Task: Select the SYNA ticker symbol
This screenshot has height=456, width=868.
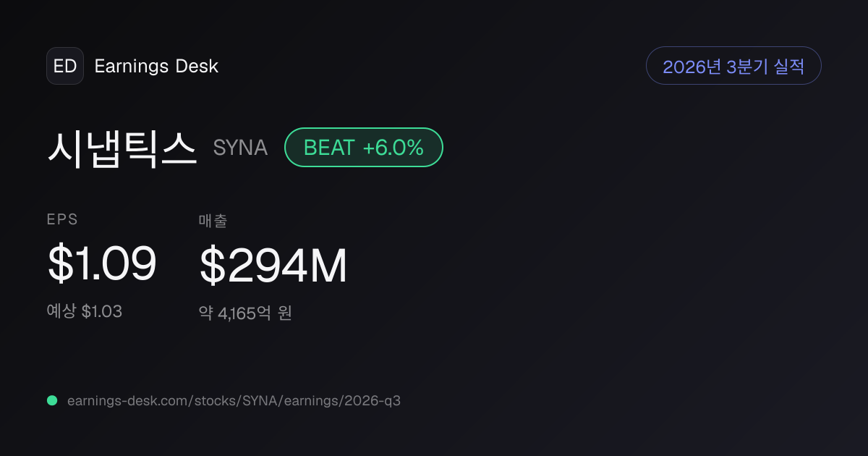Action: (240, 148)
